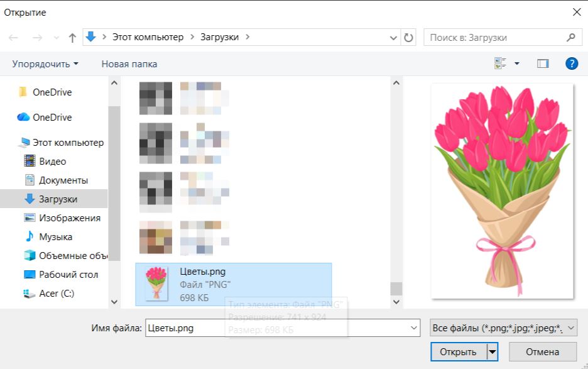Select Видео folder in sidebar

tap(52, 162)
